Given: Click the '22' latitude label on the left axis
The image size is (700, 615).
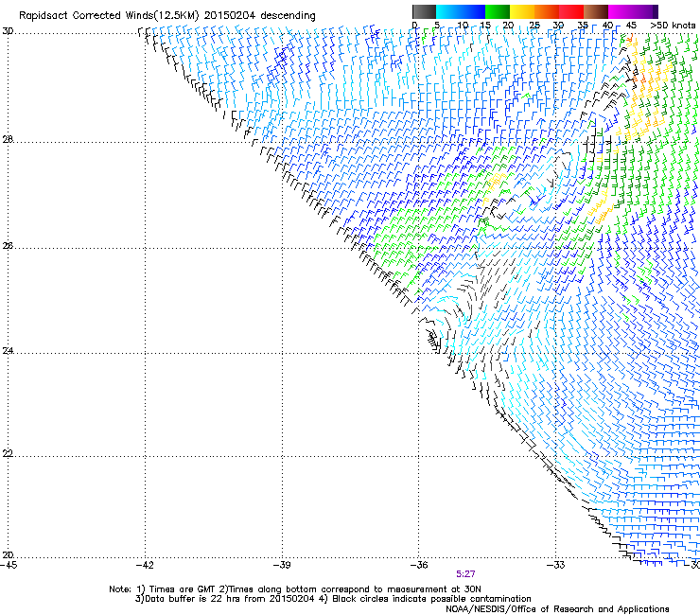Looking at the screenshot, I should tap(8, 454).
